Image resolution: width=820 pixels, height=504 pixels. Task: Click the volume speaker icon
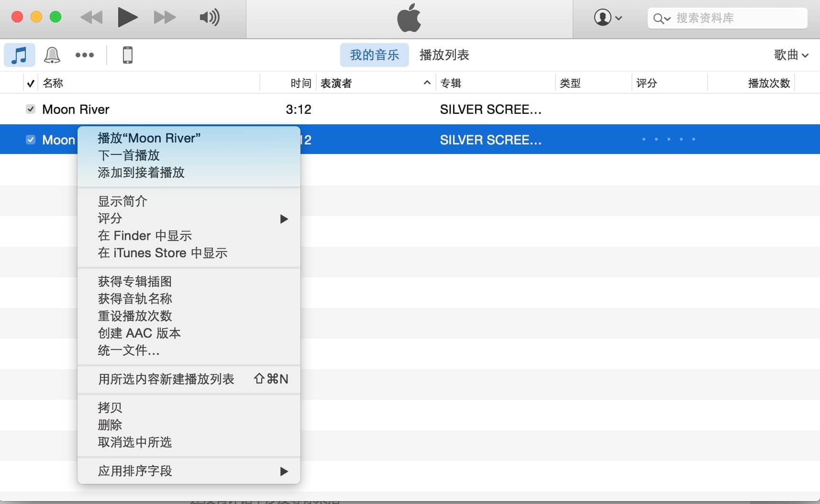210,18
